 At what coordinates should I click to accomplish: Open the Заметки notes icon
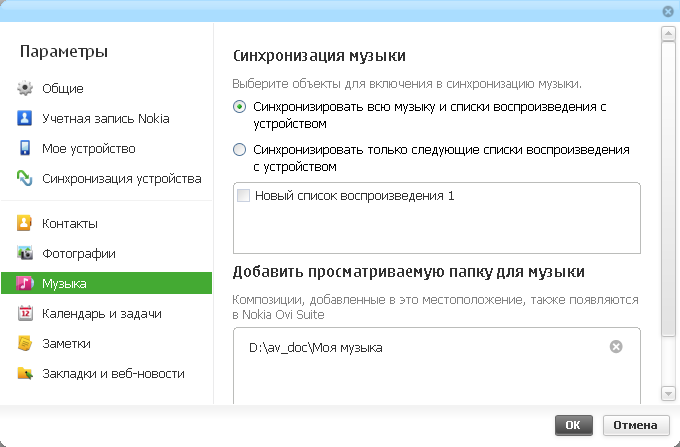tap(25, 343)
